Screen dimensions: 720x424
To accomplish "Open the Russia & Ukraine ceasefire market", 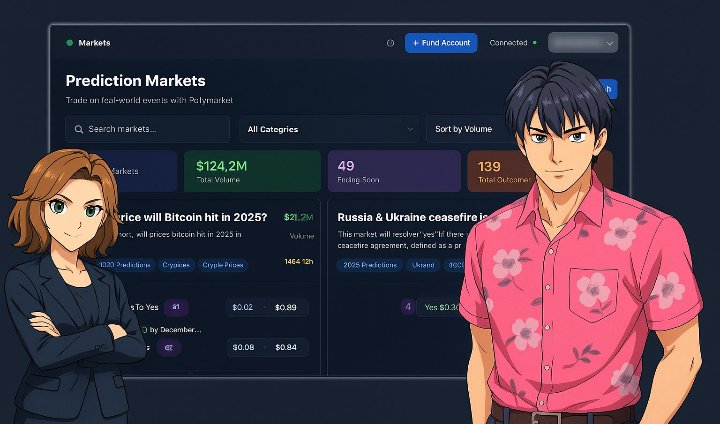I will point(412,217).
